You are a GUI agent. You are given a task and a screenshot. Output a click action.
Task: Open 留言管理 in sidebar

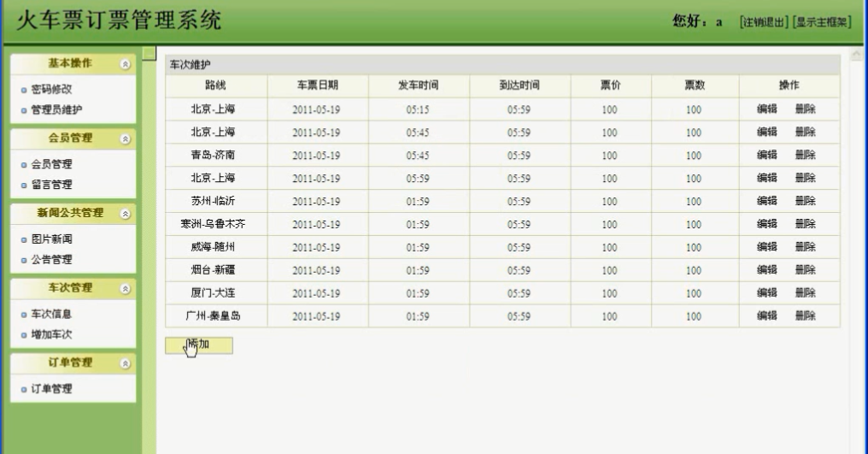51,185
